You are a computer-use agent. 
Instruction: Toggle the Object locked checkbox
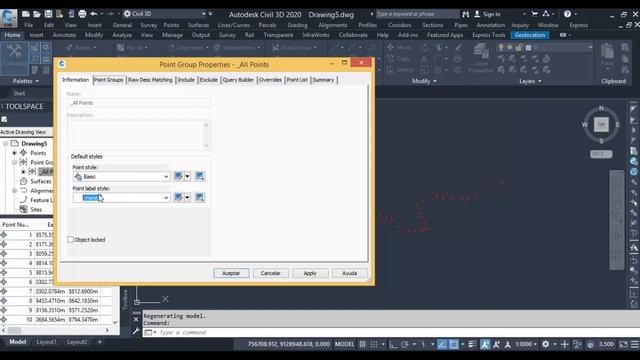(70, 240)
